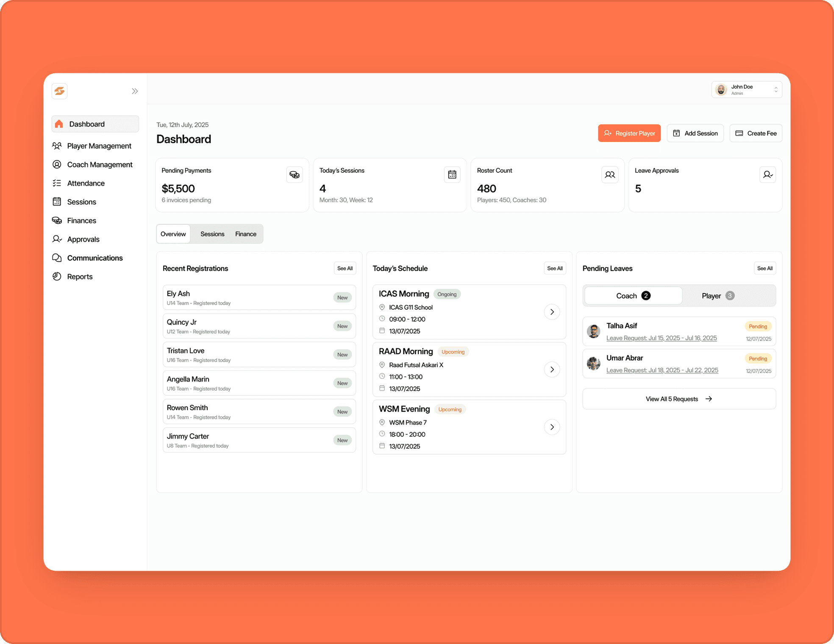
Task: Switch to the Sessions tab
Action: coord(212,234)
